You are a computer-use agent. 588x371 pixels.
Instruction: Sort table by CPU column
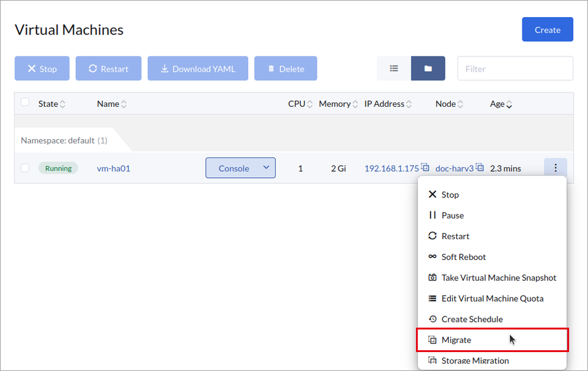point(300,104)
